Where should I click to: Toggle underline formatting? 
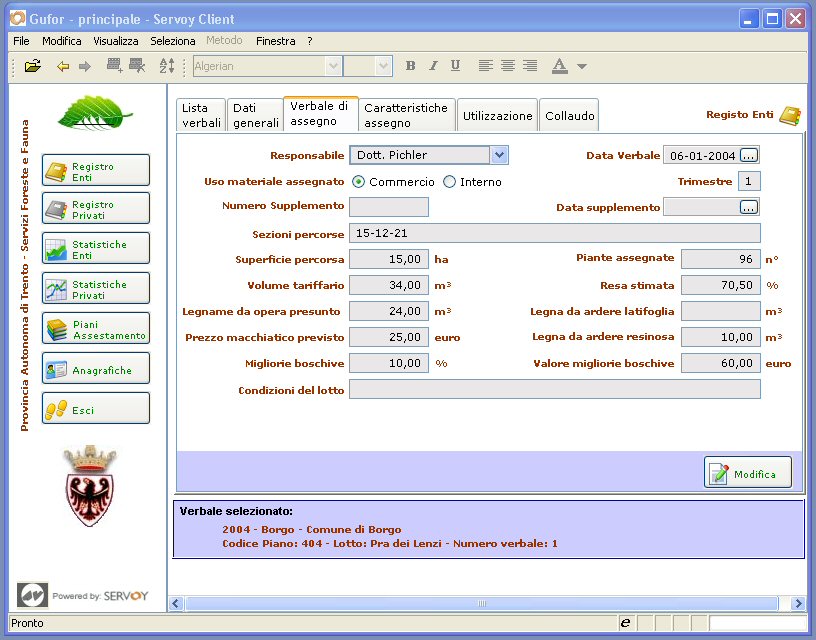[455, 66]
